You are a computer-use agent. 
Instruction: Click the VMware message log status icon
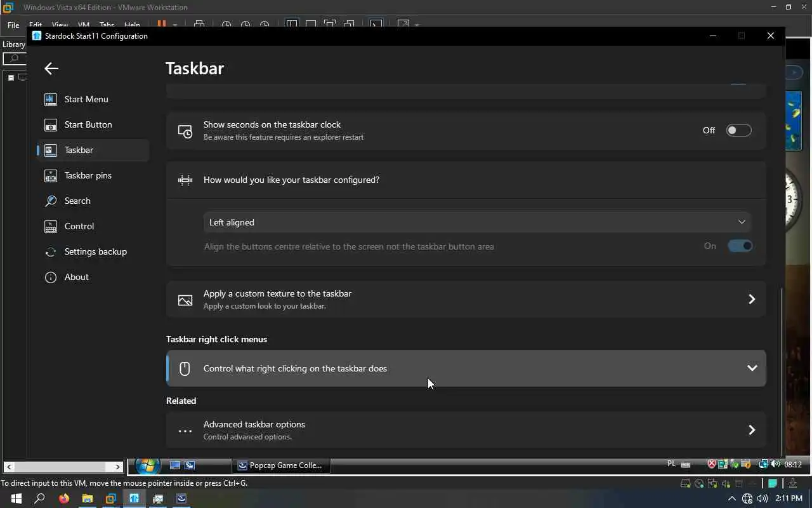tap(772, 484)
